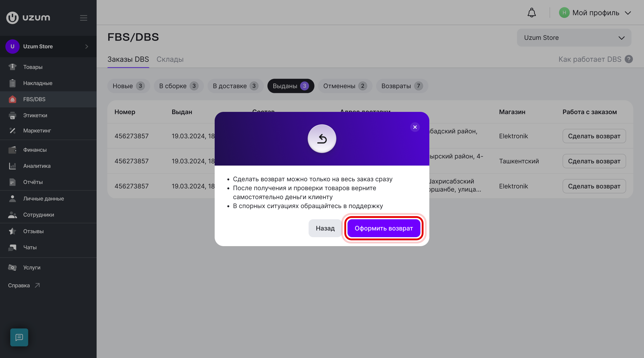Open Личные данные section
644x358 pixels.
[x=48, y=199]
